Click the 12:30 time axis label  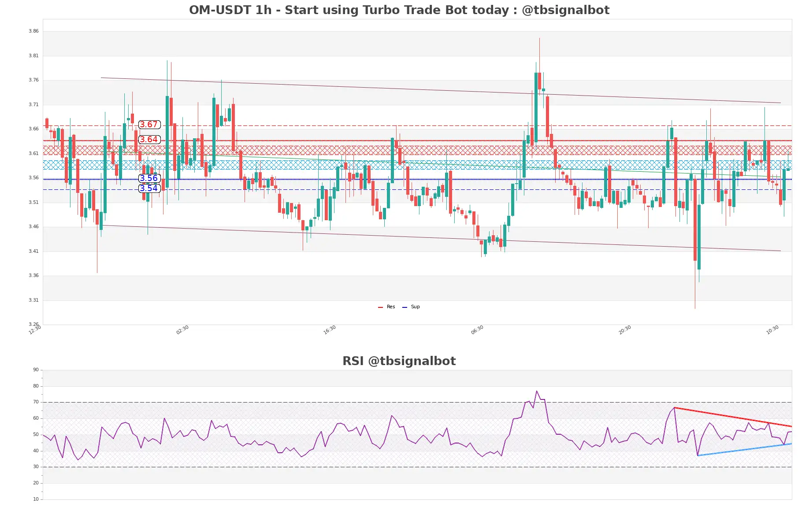[x=35, y=330]
